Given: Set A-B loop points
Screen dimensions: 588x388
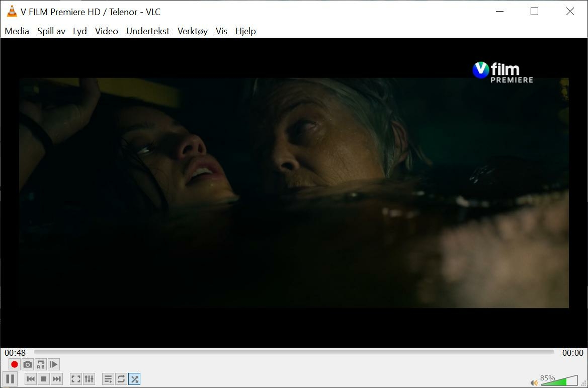Looking at the screenshot, I should click(41, 364).
